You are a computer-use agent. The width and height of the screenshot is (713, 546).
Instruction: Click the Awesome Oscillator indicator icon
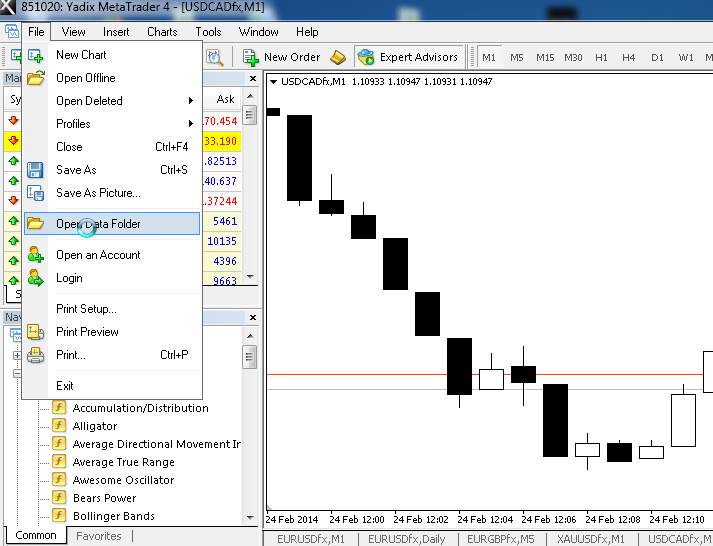tap(59, 479)
